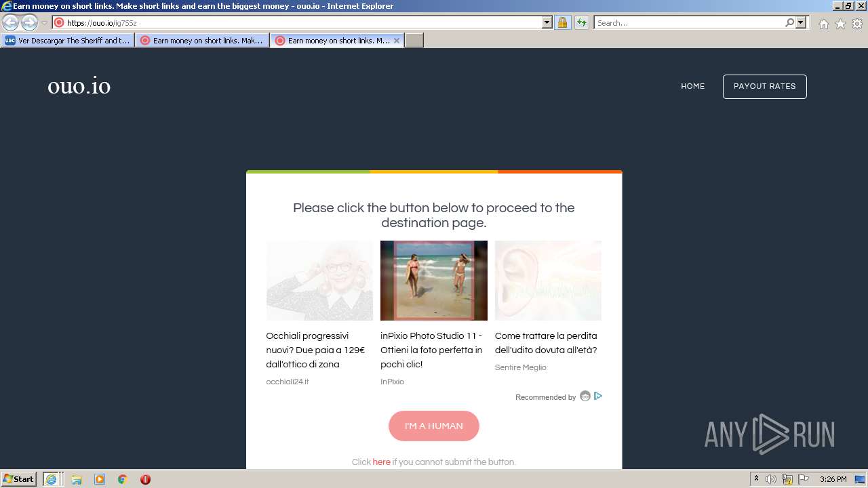This screenshot has width=868, height=488.
Task: Switch to Ver Descargar The Sheriff tab
Action: (x=67, y=41)
